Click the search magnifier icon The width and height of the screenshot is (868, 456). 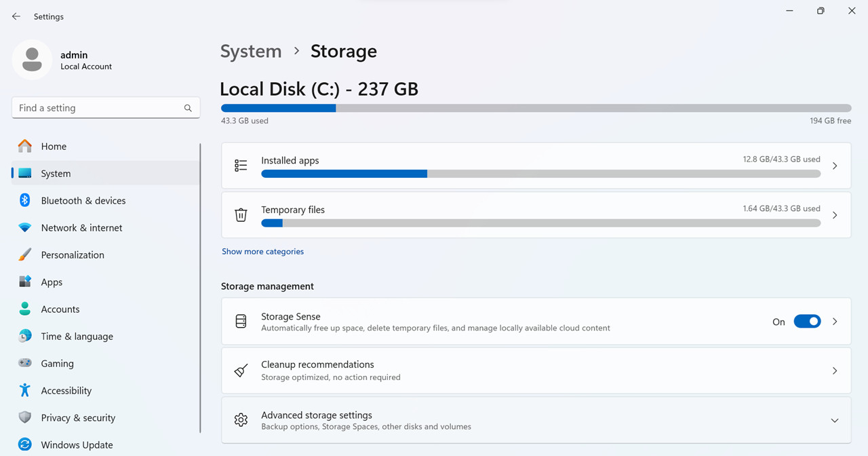(188, 108)
